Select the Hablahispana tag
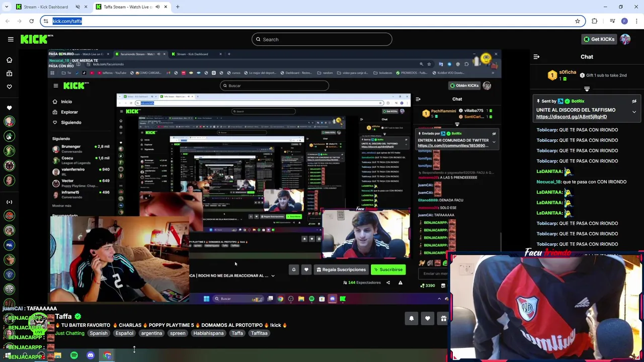 click(x=208, y=333)
